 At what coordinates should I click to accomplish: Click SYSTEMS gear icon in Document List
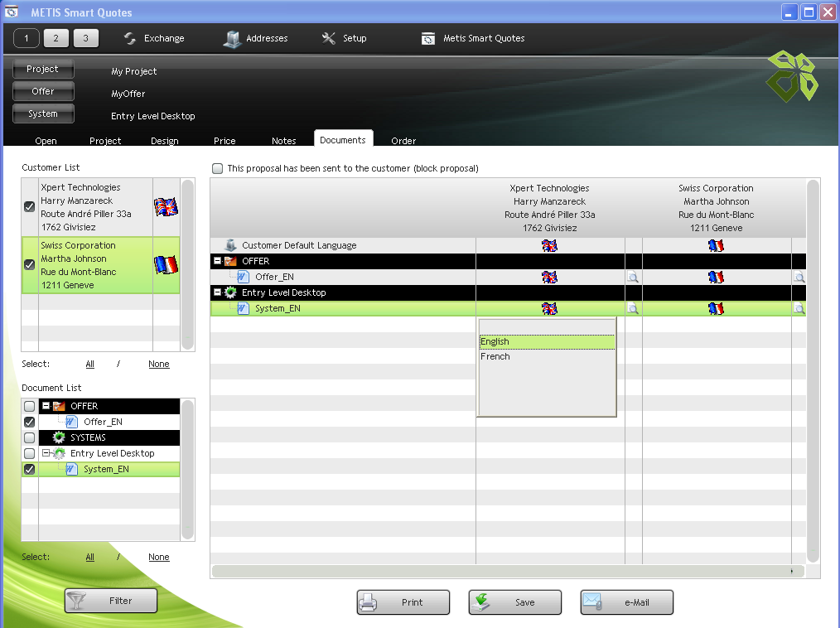click(59, 437)
